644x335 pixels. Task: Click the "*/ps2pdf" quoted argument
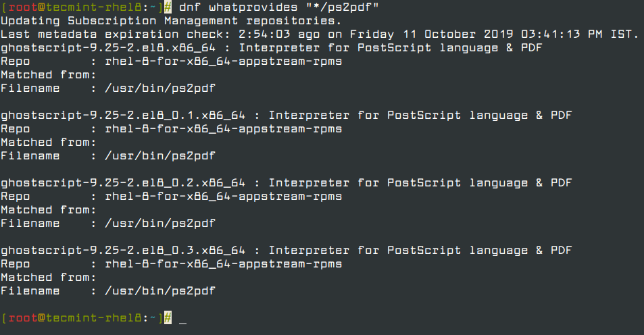pos(342,7)
